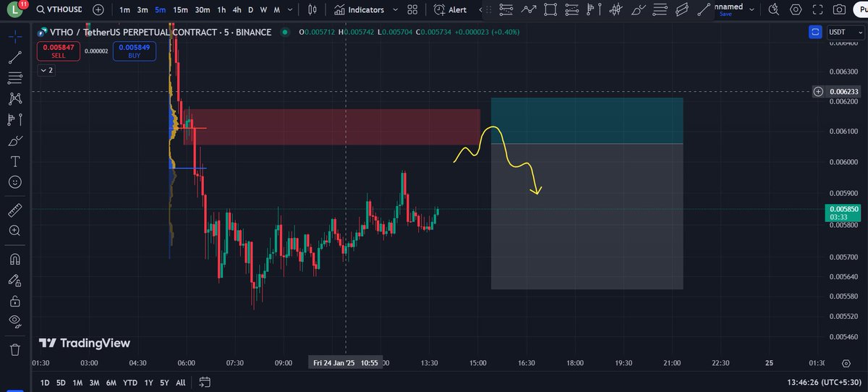Open the emoji and icons tool
The height and width of the screenshot is (392, 868).
coord(15,182)
